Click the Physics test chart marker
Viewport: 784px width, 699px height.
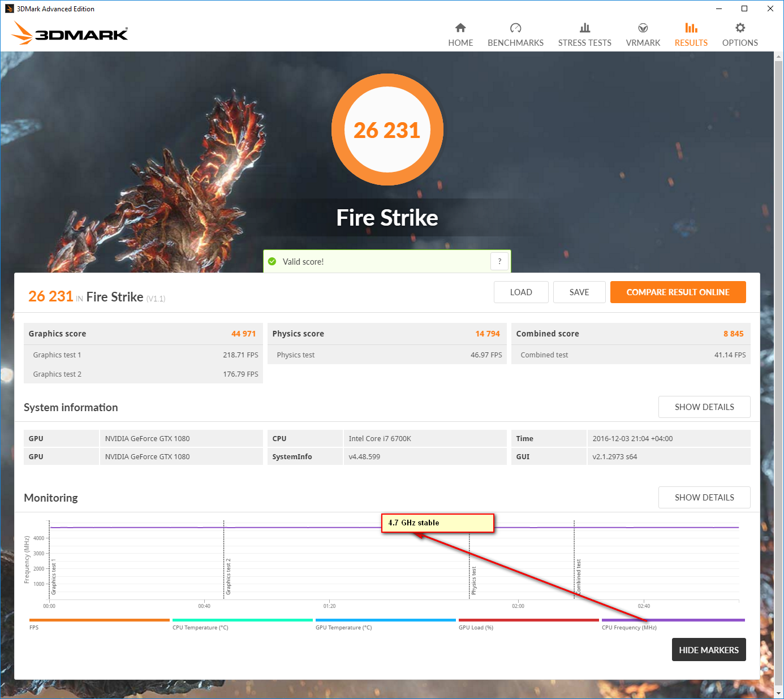(474, 580)
